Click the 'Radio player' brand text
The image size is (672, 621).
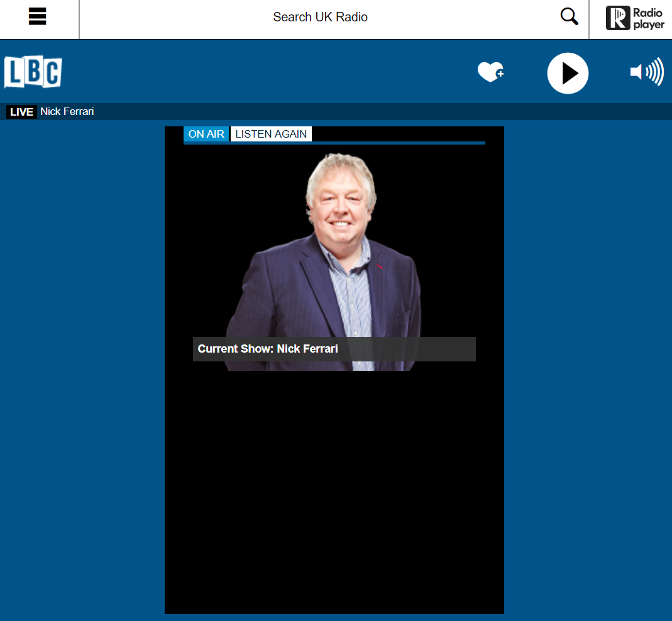648,19
